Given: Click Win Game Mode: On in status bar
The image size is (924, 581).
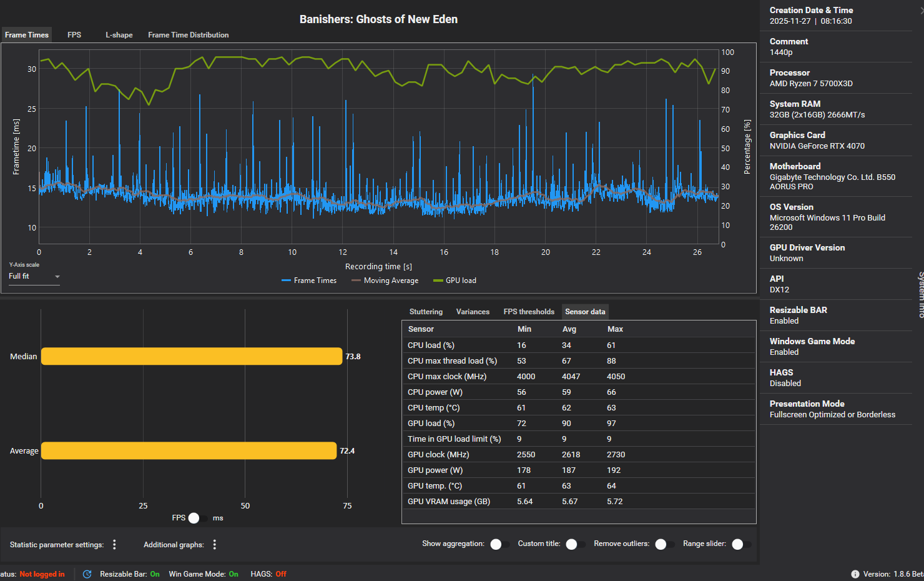Looking at the screenshot, I should (204, 574).
